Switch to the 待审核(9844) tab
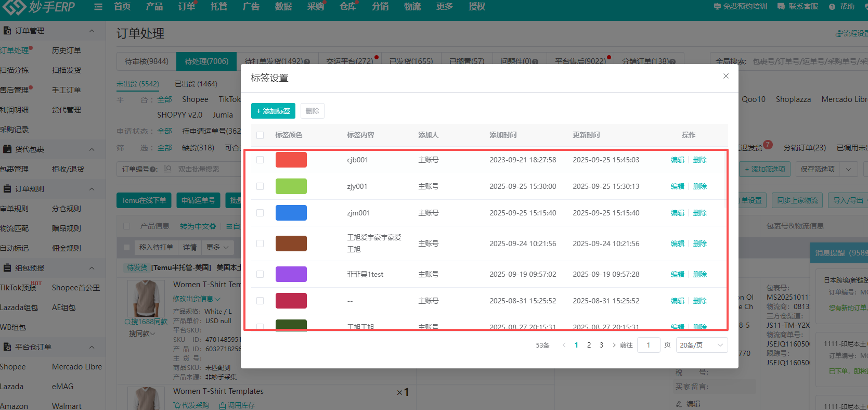Screen dimensions: 868x410 [147, 61]
